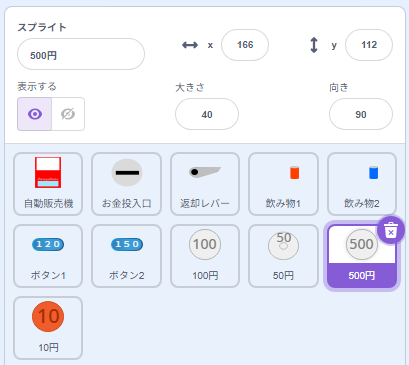Show the sprite using the eye icon
Image resolution: width=409 pixels, height=365 pixels.
click(35, 114)
